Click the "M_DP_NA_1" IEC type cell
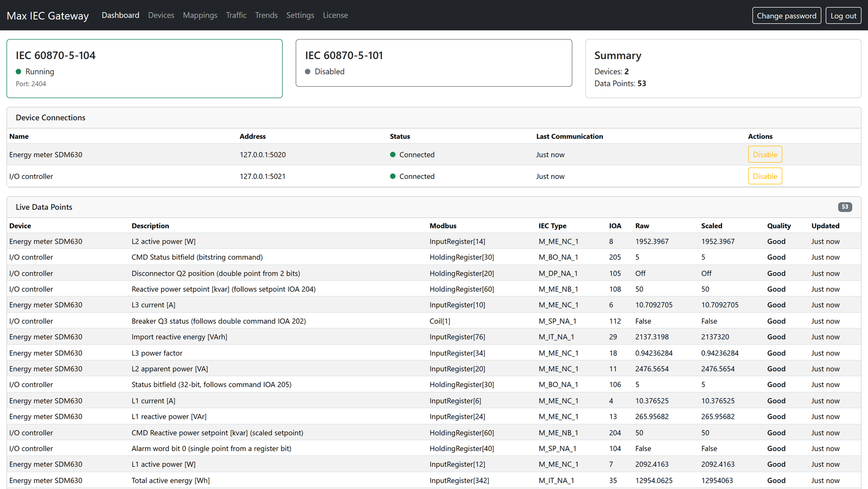This screenshot has width=868, height=489. (x=558, y=274)
